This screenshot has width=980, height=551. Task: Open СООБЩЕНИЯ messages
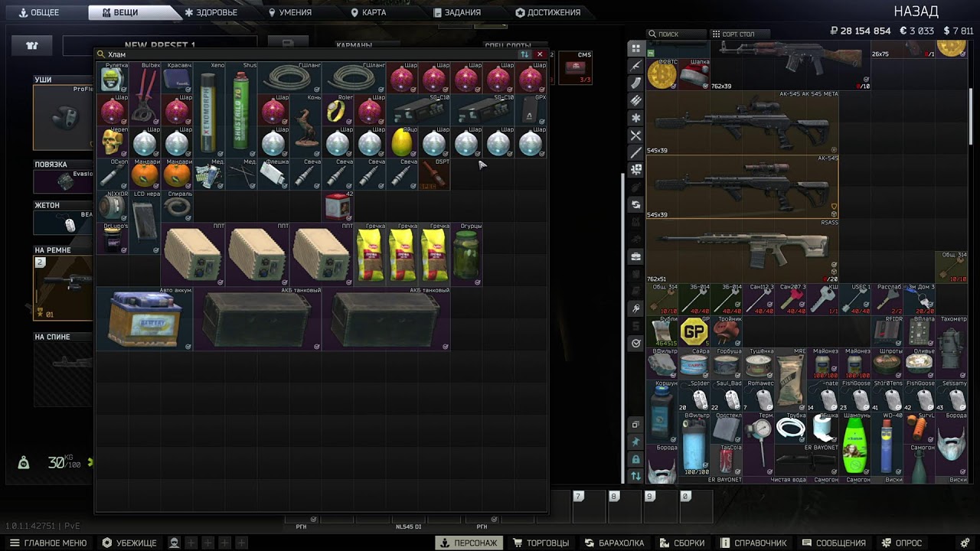point(834,543)
